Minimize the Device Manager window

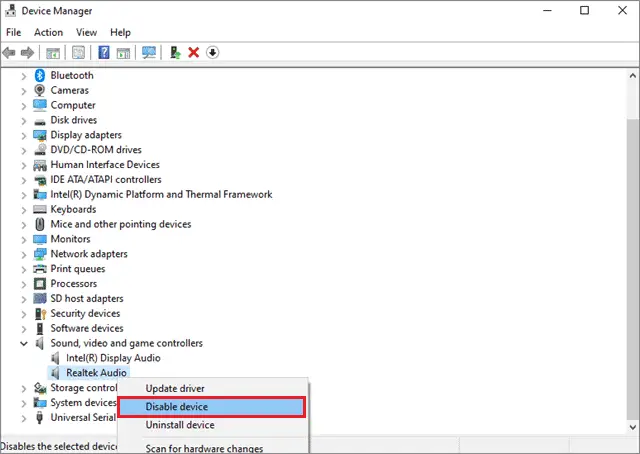click(547, 10)
